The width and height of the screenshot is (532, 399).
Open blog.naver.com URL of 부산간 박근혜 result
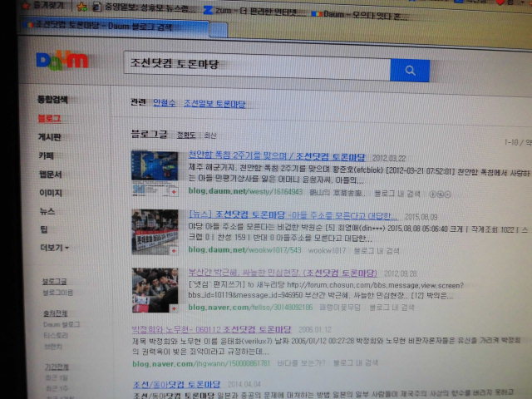pos(250,308)
